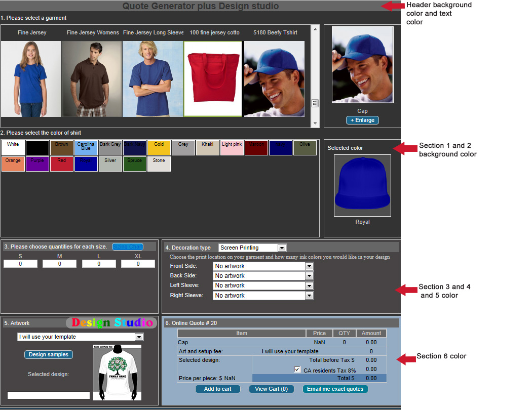Pick the Gold color swatch
The width and height of the screenshot is (532, 410).
point(159,147)
